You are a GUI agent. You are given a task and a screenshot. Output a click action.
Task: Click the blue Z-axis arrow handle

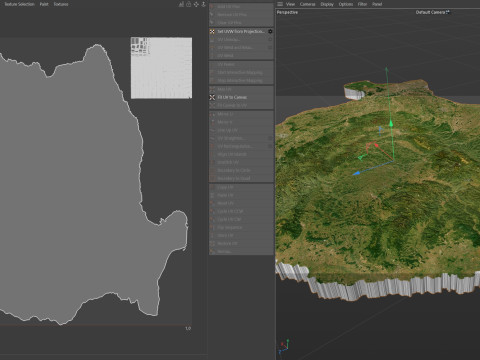[356, 173]
